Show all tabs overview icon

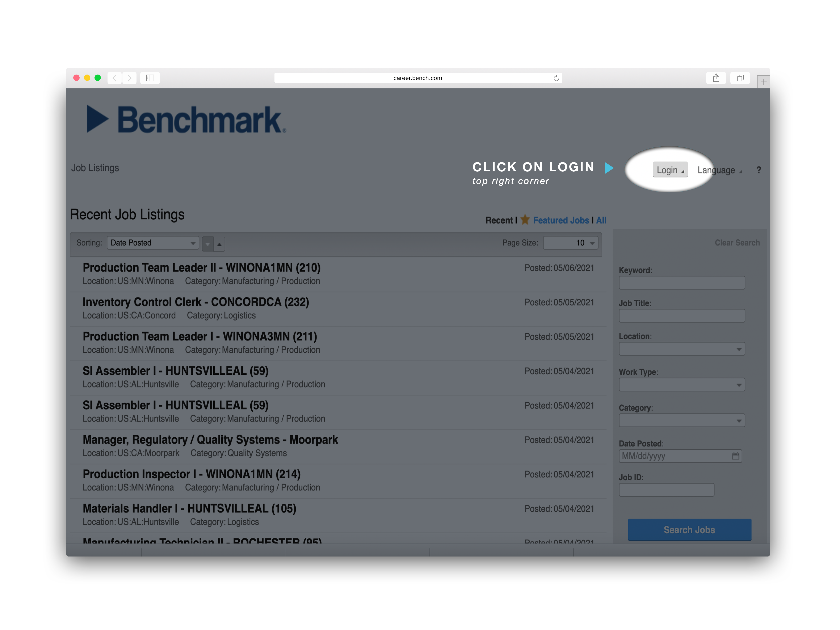(740, 78)
